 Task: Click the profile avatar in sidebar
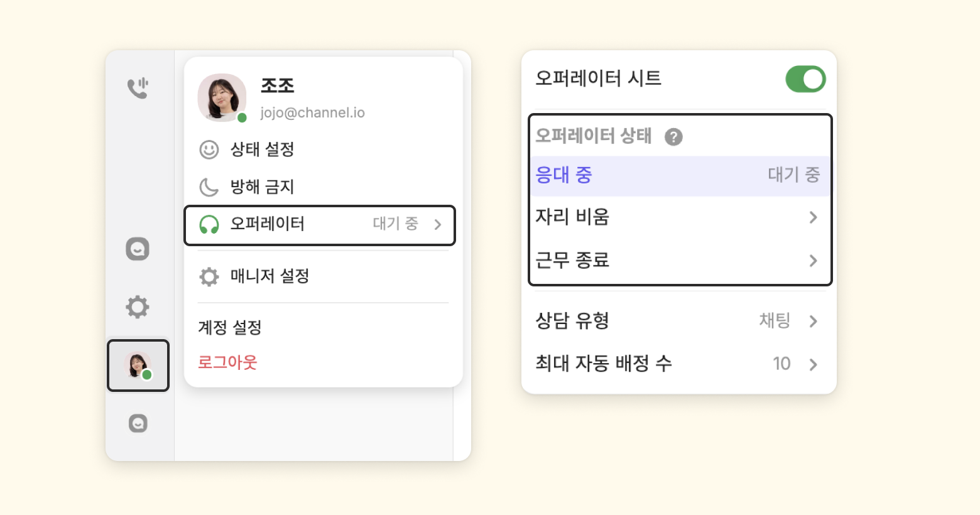click(x=138, y=366)
